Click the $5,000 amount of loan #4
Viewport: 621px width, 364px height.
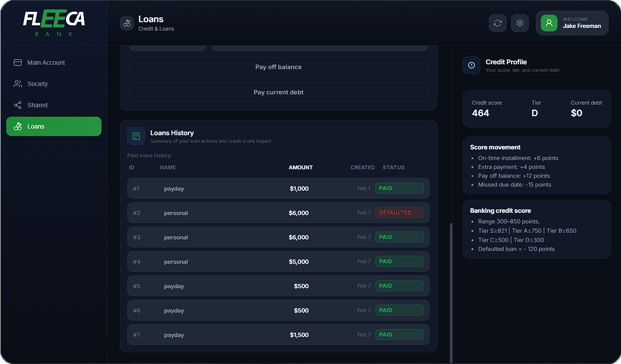pos(299,262)
